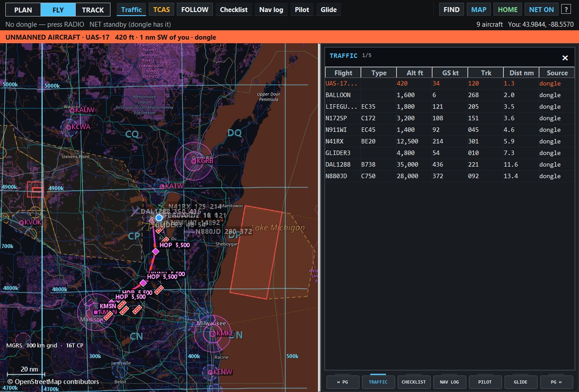Screen dimensions: 579x392
Task: Sort the traffic table by Alt ft header
Action: point(414,73)
